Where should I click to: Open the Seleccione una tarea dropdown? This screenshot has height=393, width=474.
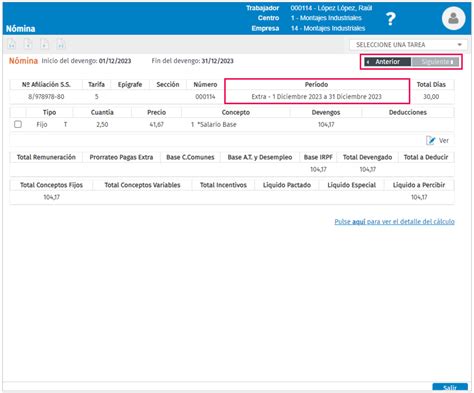click(408, 45)
